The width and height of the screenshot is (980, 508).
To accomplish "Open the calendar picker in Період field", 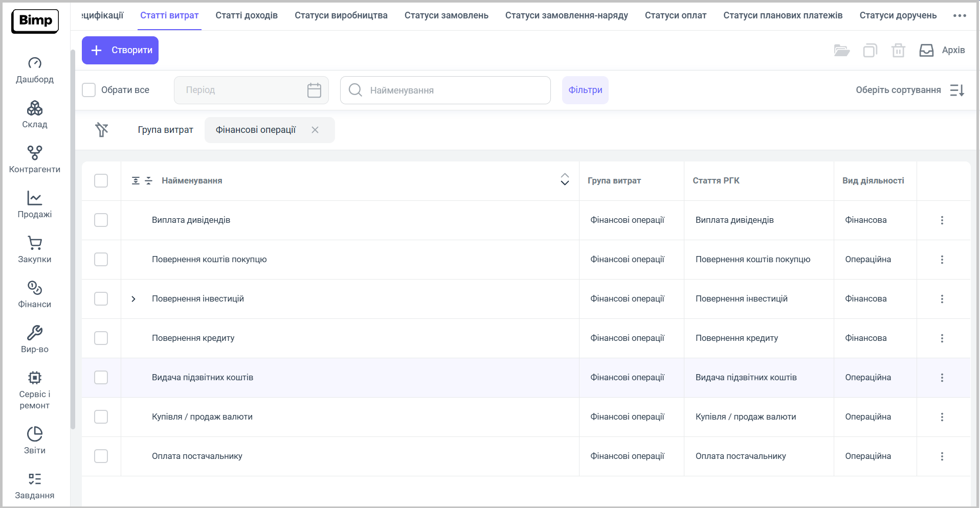I will coord(314,90).
